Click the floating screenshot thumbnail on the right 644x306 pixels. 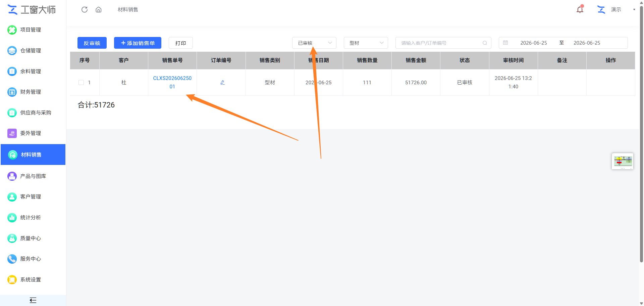(623, 161)
